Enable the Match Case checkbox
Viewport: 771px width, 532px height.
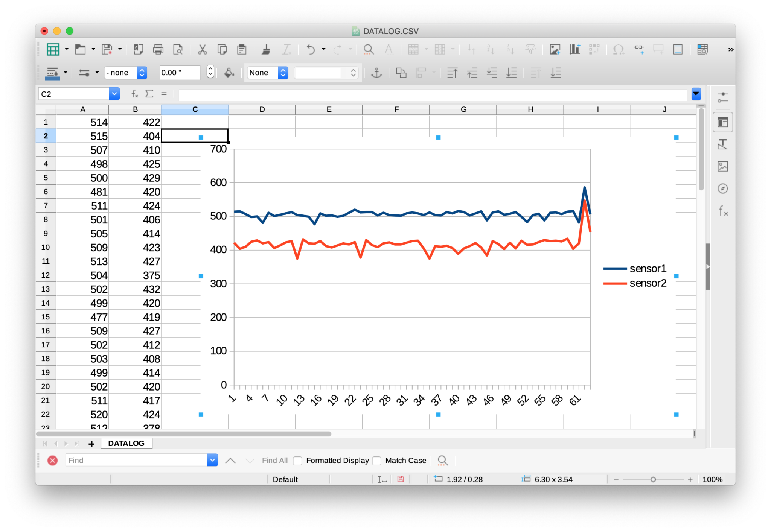tap(377, 461)
